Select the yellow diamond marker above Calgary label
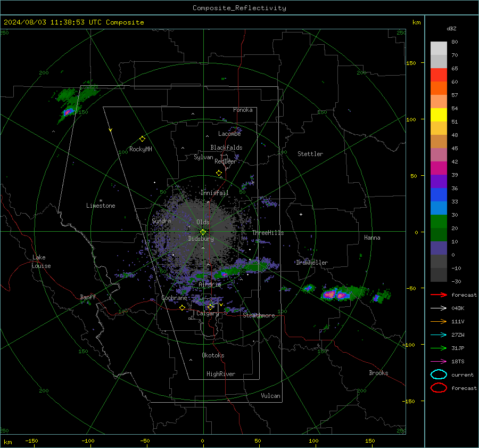The image size is (479, 448). [x=210, y=307]
